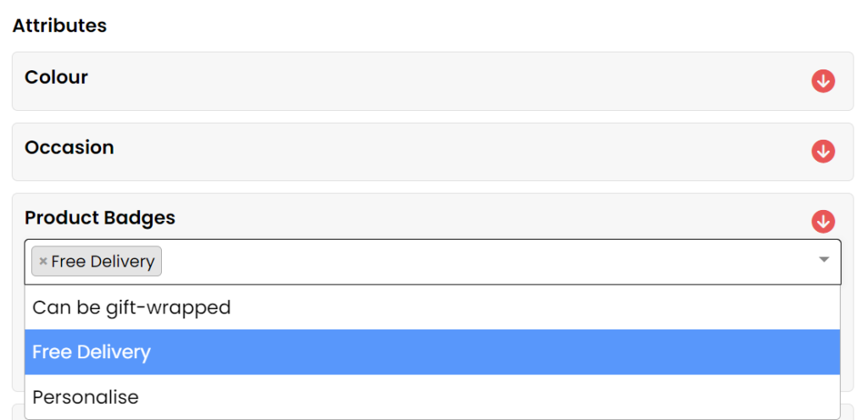Click the Occasion section heading
This screenshot has width=868, height=420.
coord(70,147)
